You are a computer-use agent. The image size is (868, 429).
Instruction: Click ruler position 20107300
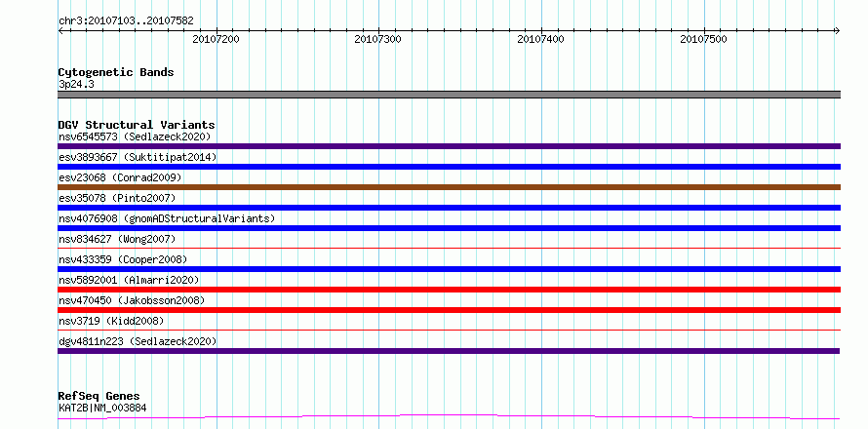point(378,39)
